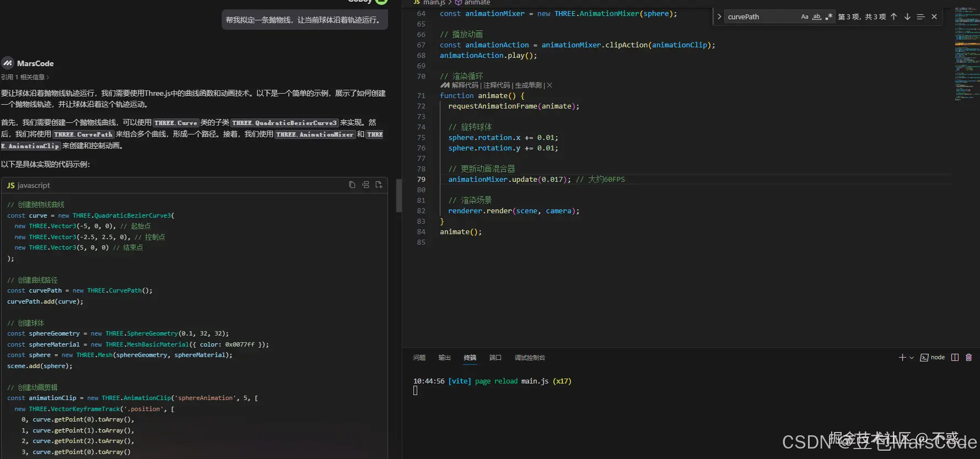Toggle match case in find box
Screen dimensions: 980x459
pos(805,17)
